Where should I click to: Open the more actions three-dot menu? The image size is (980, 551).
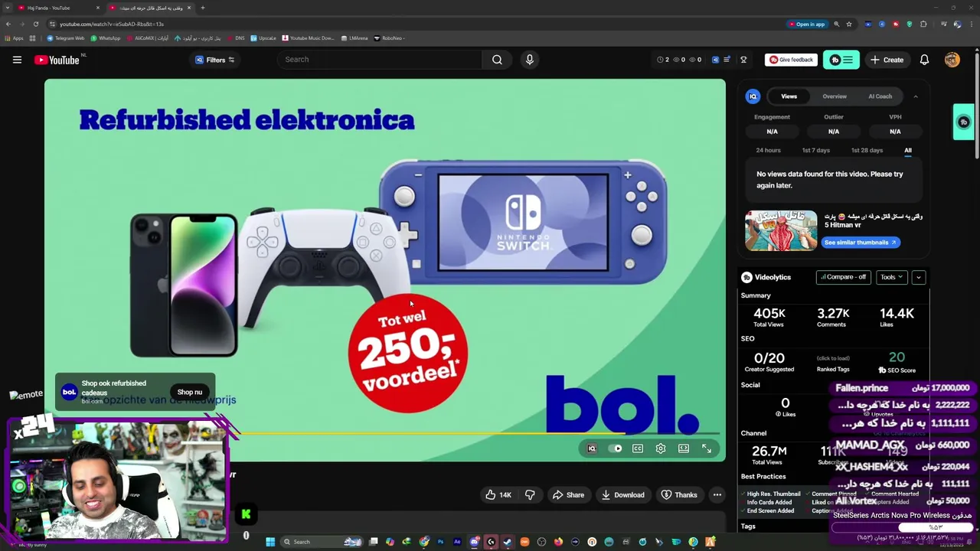tap(717, 495)
